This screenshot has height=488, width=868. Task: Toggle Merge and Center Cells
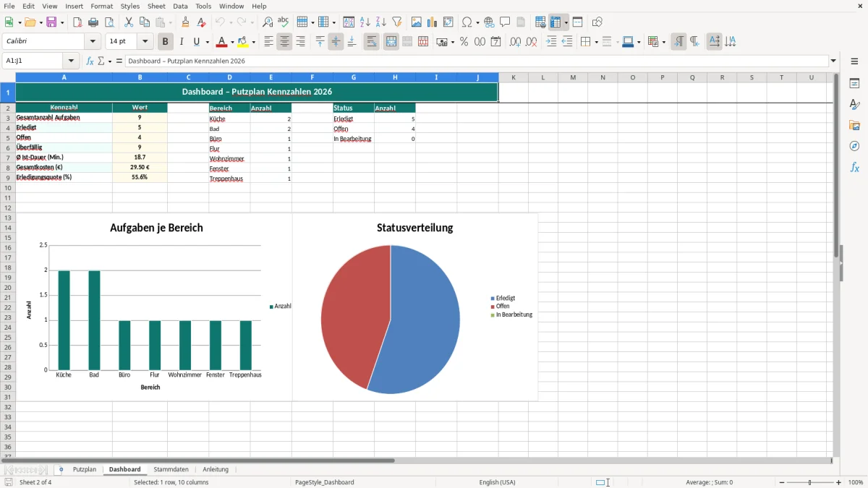pos(391,42)
